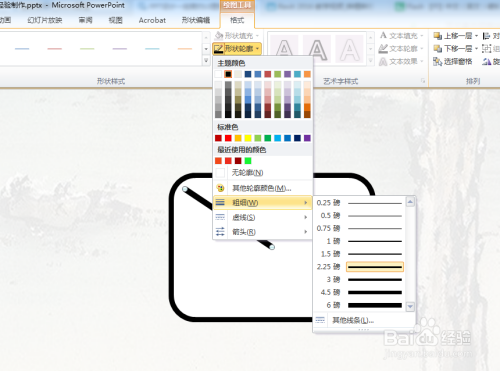Open the Weight (粗细) submenu item
The image size is (500, 371).
pos(262,202)
